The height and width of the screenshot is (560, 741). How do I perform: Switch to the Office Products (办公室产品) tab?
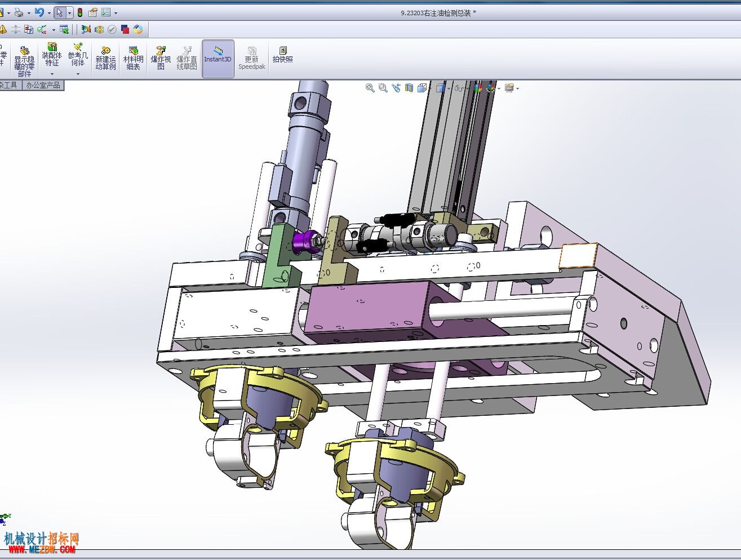pos(43,85)
